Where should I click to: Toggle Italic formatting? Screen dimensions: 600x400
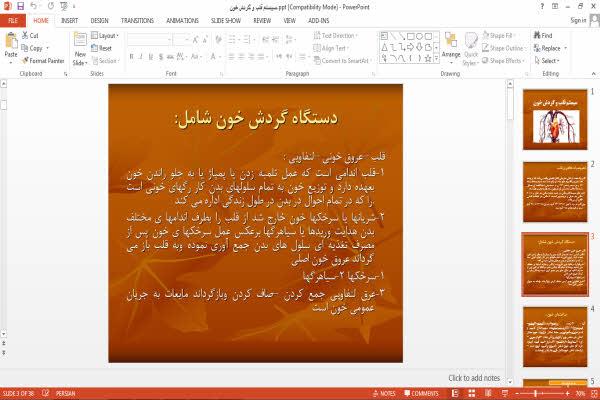141,57
